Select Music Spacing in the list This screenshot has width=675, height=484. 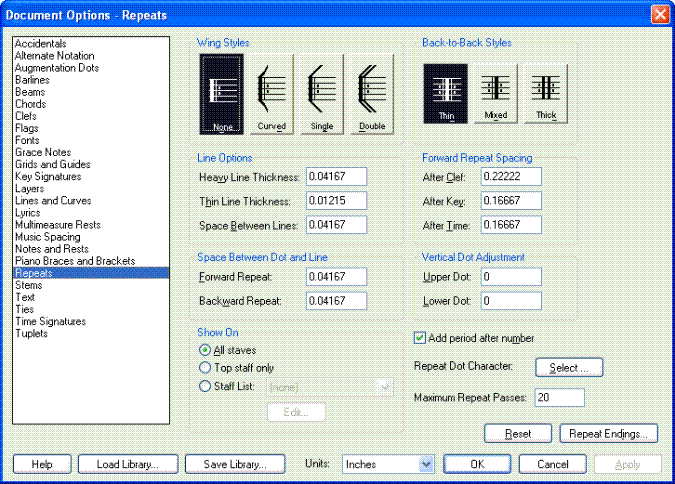[47, 236]
